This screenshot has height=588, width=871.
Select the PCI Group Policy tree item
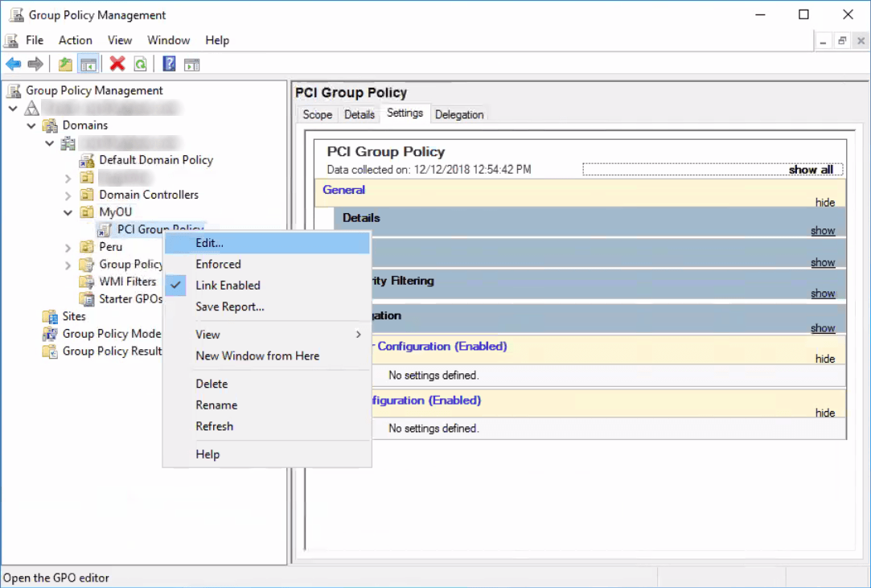click(161, 229)
